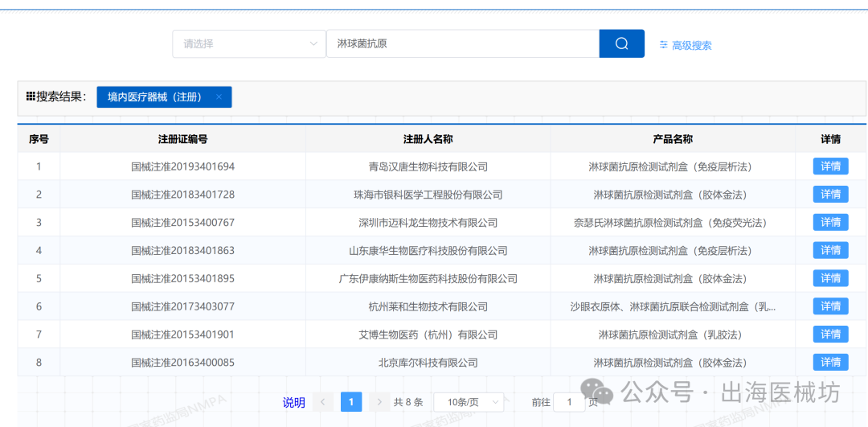Click the advanced search filter icon
Screen dimensions: 868x427
663,45
